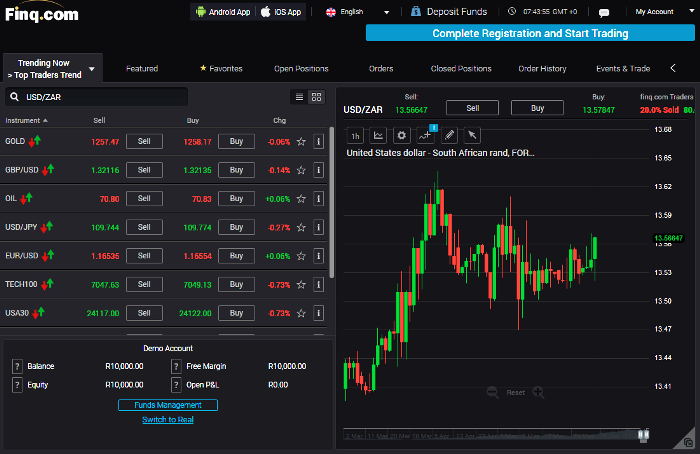Select the TECH100 instrument row name
Viewport: 700px width, 454px height.
coord(21,284)
